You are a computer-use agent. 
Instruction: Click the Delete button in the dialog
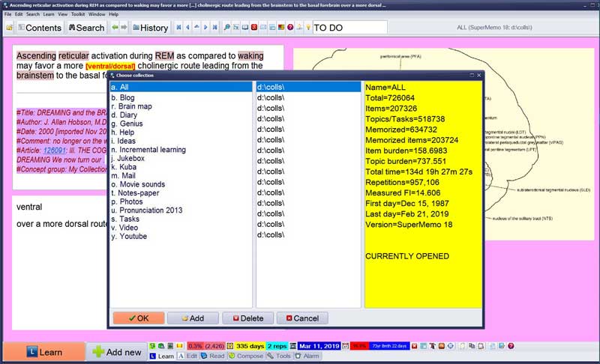(247, 318)
